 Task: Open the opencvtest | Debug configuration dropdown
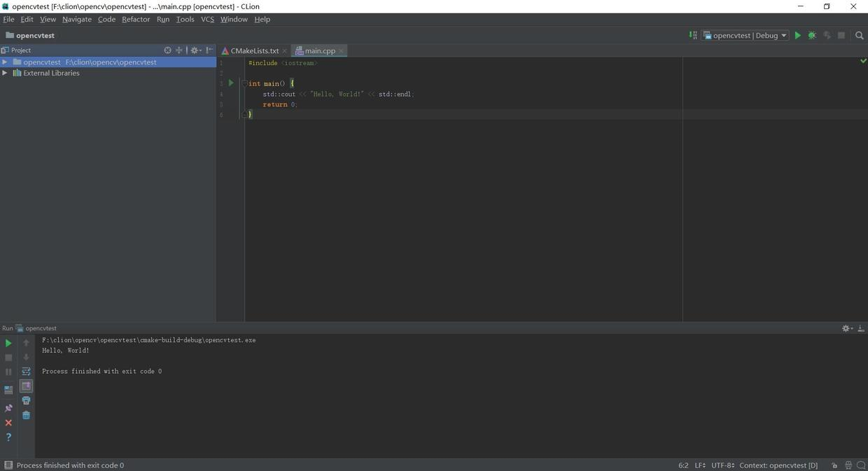pyautogui.click(x=746, y=36)
